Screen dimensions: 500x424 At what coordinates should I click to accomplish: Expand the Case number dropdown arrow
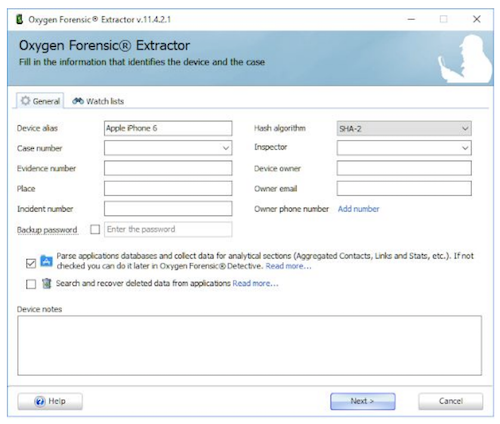pyautogui.click(x=226, y=148)
